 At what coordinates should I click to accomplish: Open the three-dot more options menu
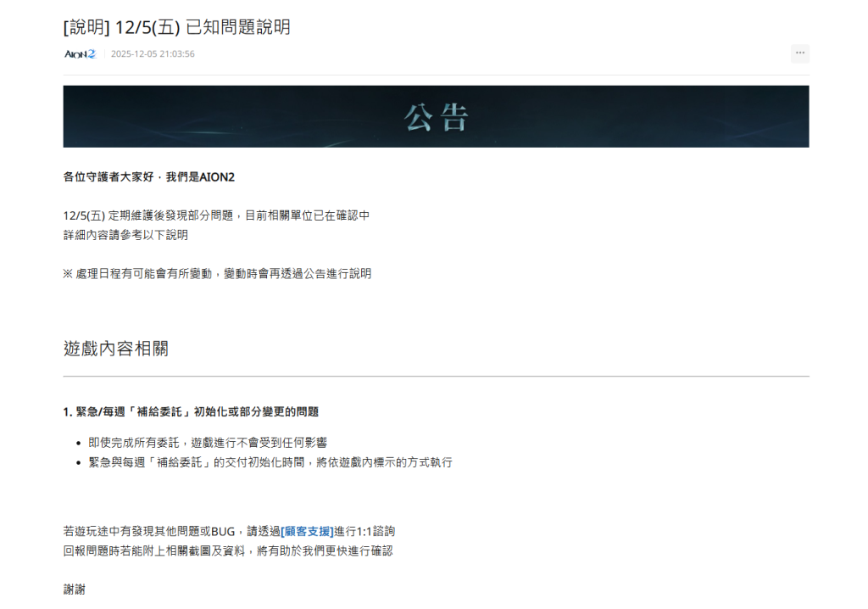tap(799, 53)
